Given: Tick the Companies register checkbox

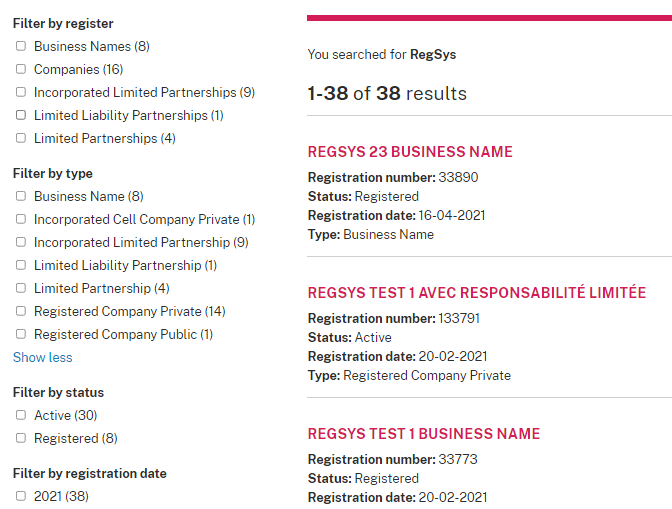Looking at the screenshot, I should coord(21,69).
